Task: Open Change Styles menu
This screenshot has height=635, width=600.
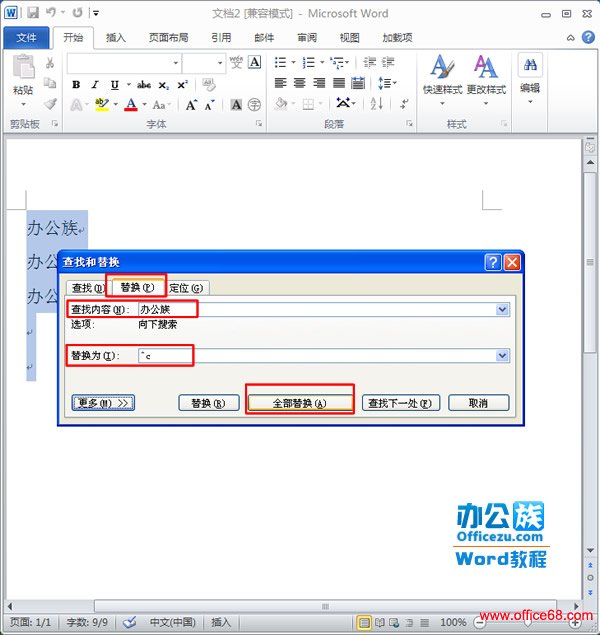Action: tap(486, 80)
